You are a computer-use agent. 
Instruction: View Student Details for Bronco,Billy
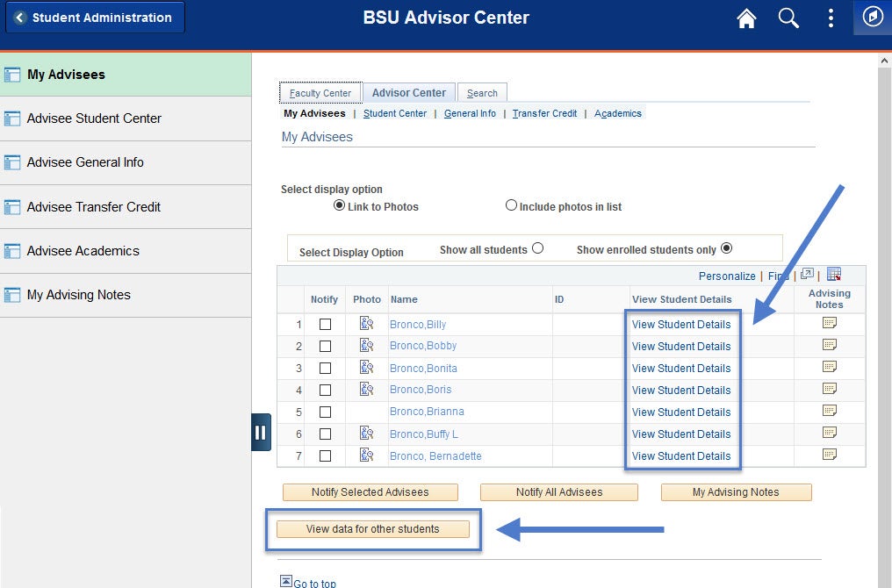[x=681, y=324]
